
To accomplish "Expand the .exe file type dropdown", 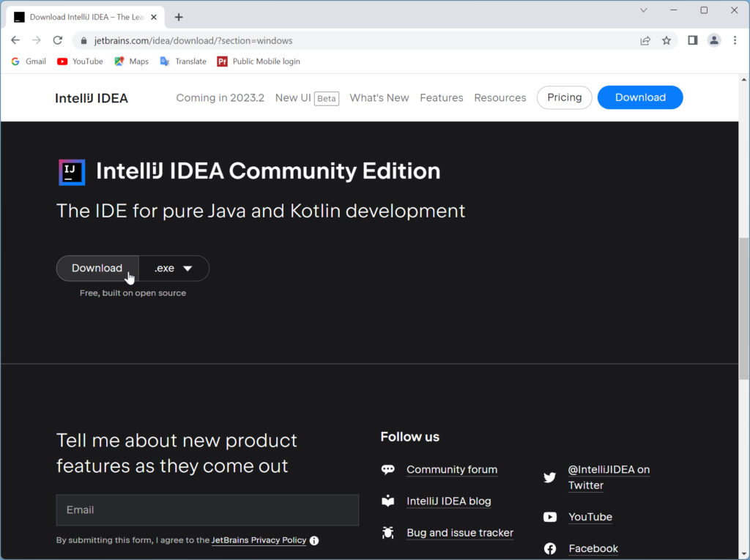I will 174,268.
